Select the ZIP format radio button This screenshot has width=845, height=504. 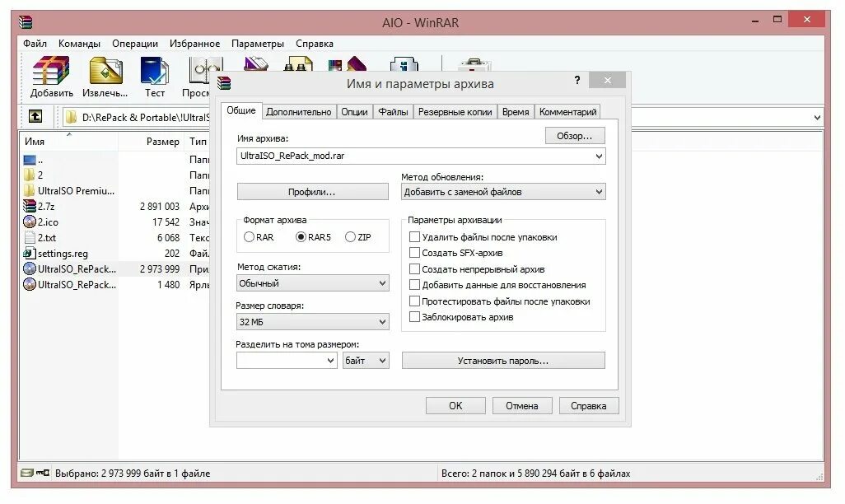(x=350, y=236)
